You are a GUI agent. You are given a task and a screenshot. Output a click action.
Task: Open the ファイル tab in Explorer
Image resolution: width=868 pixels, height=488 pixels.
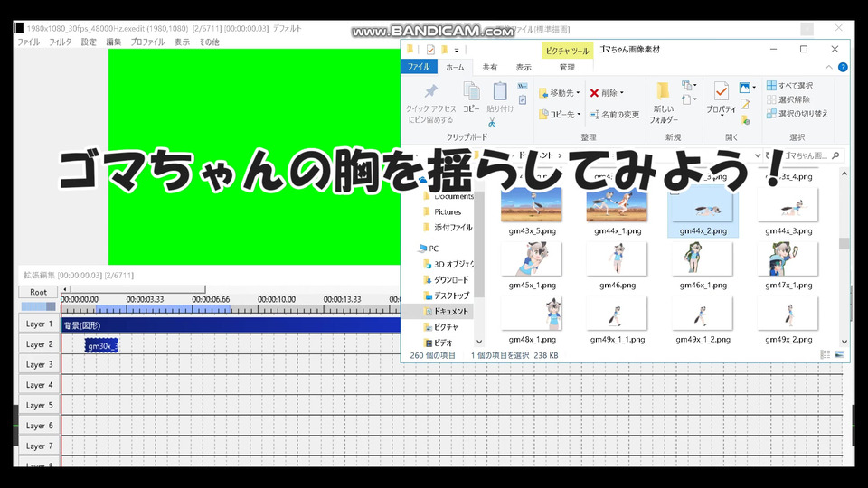[419, 66]
